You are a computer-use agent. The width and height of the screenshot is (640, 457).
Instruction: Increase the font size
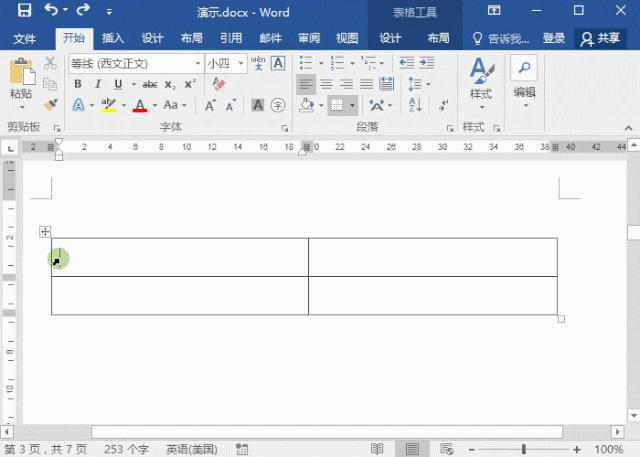(211, 105)
